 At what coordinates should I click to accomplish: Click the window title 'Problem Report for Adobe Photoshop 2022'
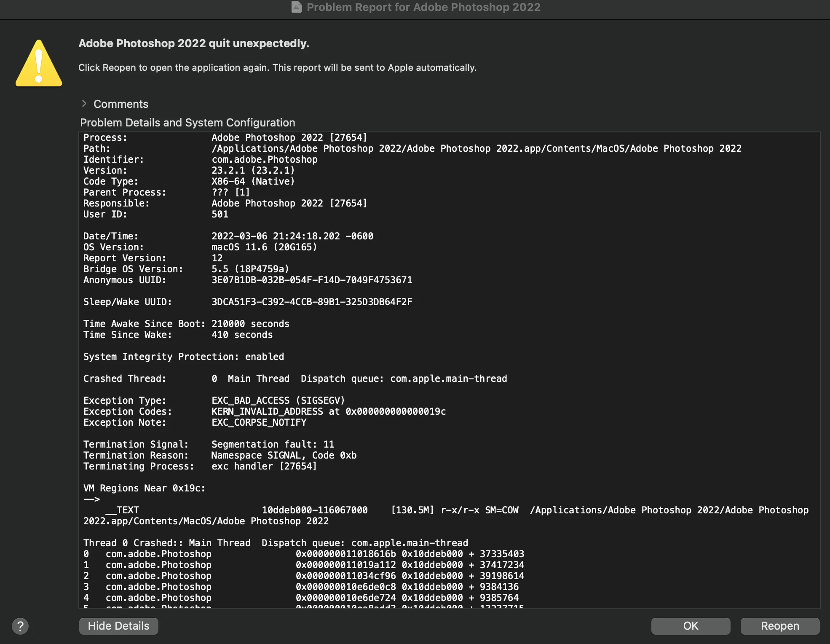pos(423,7)
